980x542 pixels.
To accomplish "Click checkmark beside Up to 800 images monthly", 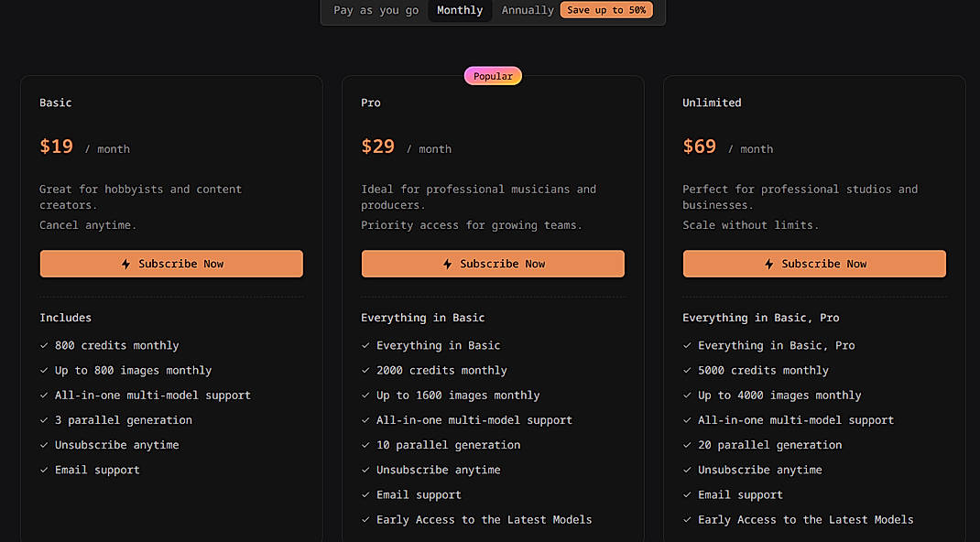I will tap(44, 370).
